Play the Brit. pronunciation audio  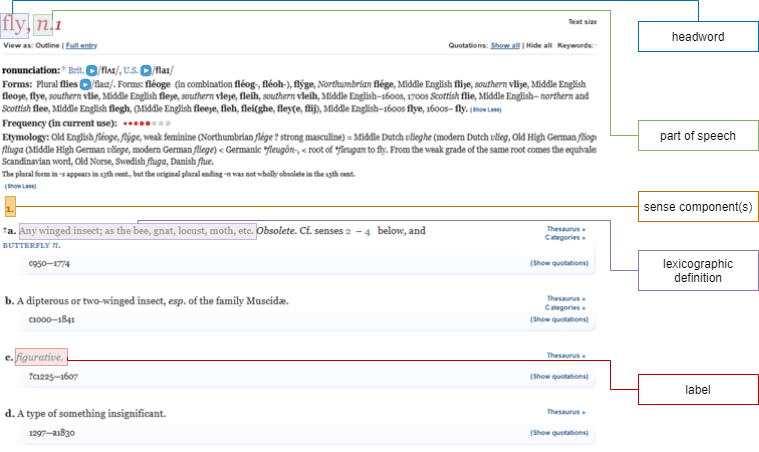click(x=91, y=70)
